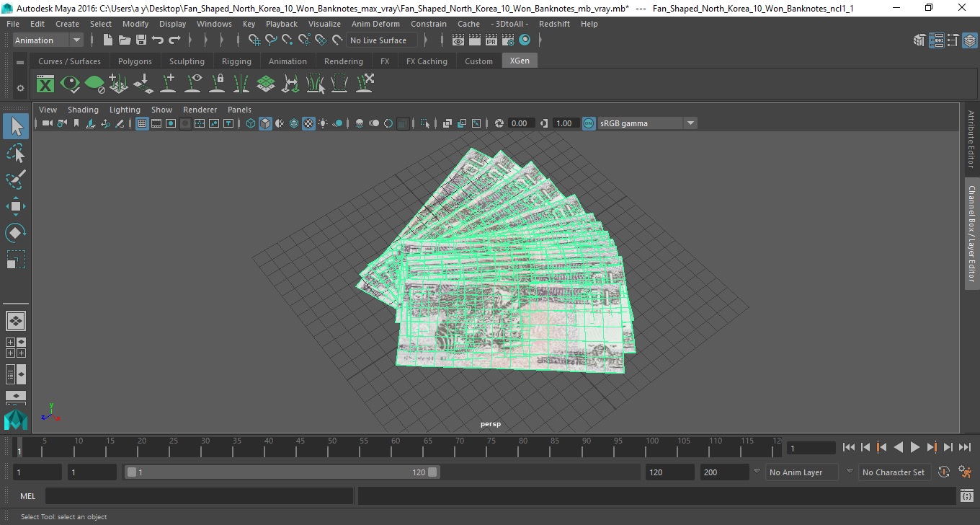Click the XGen guide with padlock icon
Screen dimensions: 980x525
pyautogui.click(x=217, y=84)
